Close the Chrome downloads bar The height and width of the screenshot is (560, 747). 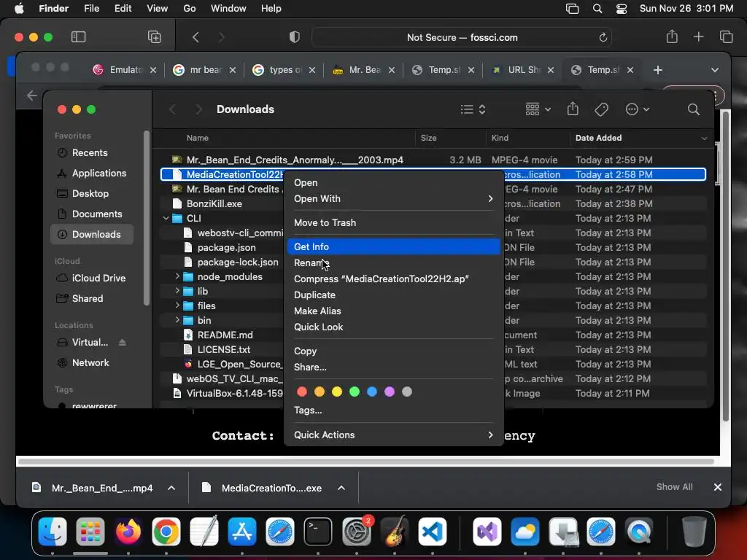[x=718, y=486]
